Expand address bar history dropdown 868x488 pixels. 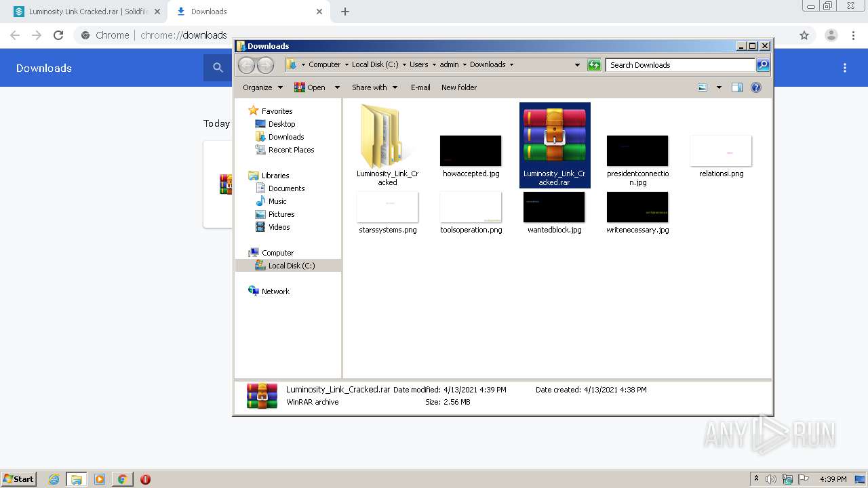577,65
